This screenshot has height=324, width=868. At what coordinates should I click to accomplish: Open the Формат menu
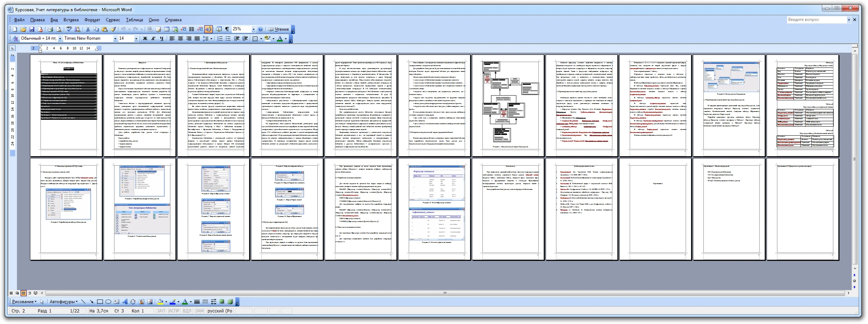point(92,20)
